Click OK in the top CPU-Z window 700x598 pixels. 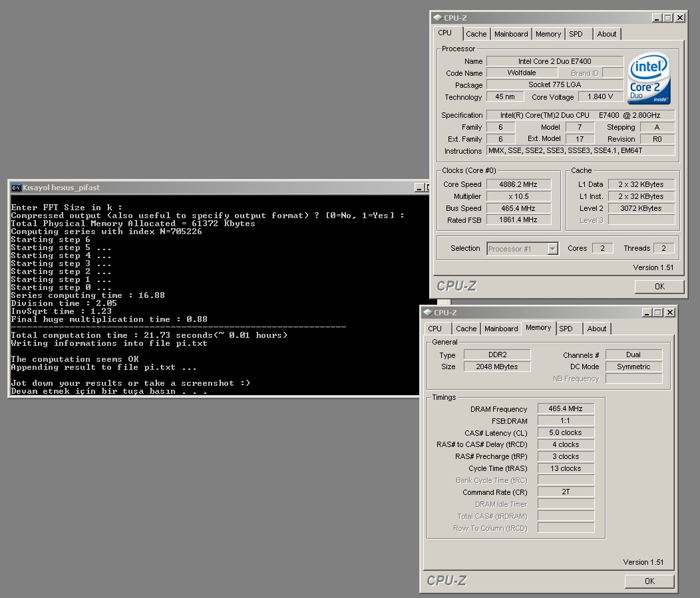click(x=659, y=287)
